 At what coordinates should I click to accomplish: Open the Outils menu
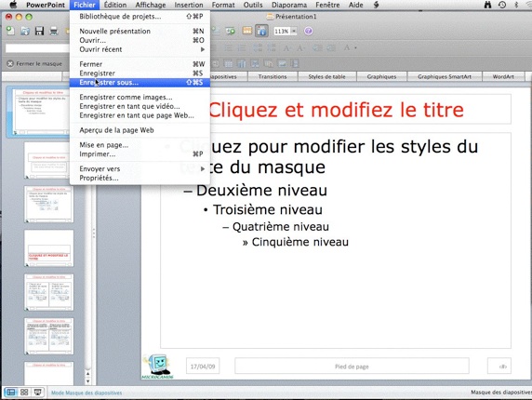pyautogui.click(x=253, y=5)
